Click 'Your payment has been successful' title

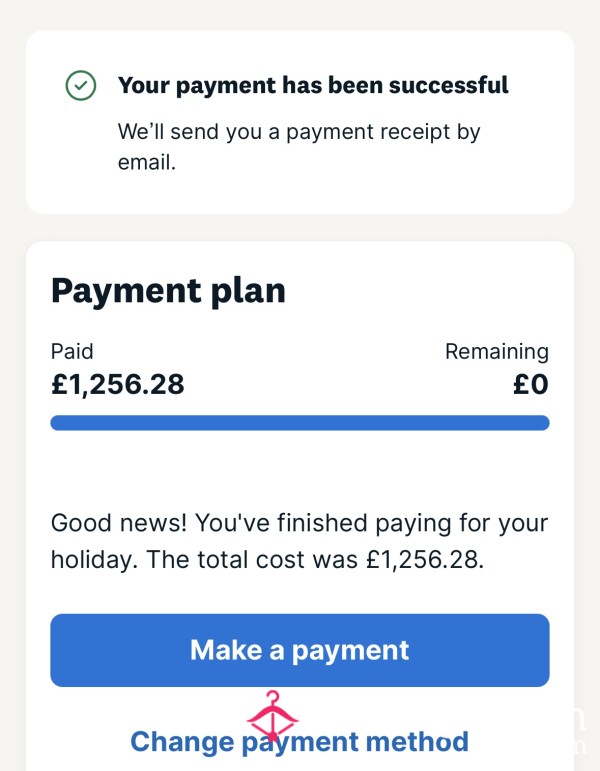313,85
